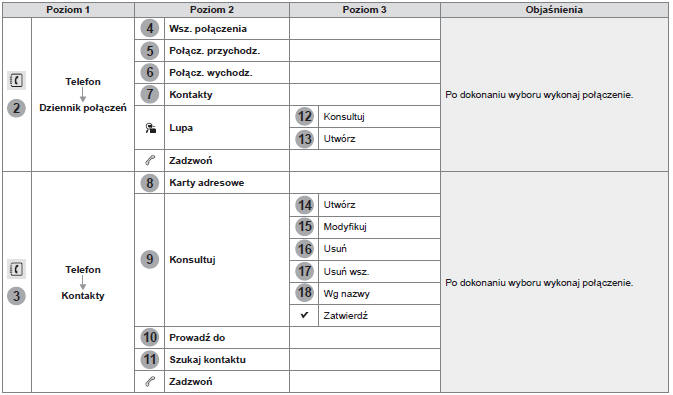The image size is (673, 395).
Task: Click number badge 12 beside Konsultuj
Action: (x=304, y=116)
